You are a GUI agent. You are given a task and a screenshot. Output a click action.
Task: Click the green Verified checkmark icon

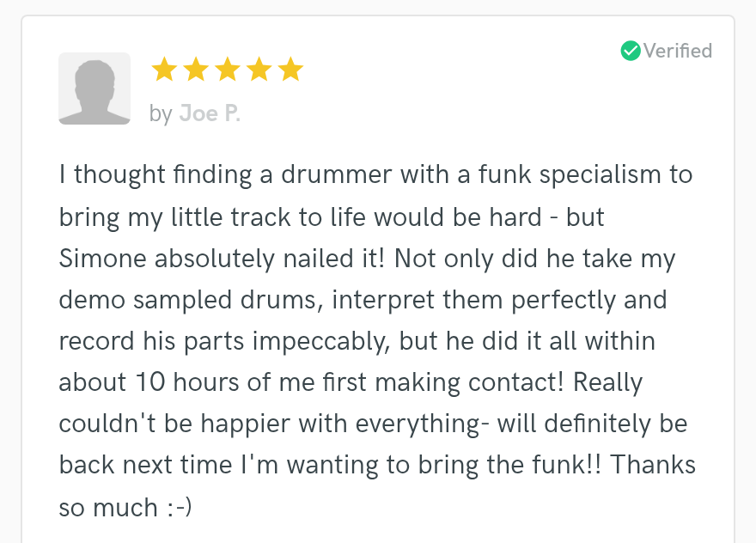[631, 51]
